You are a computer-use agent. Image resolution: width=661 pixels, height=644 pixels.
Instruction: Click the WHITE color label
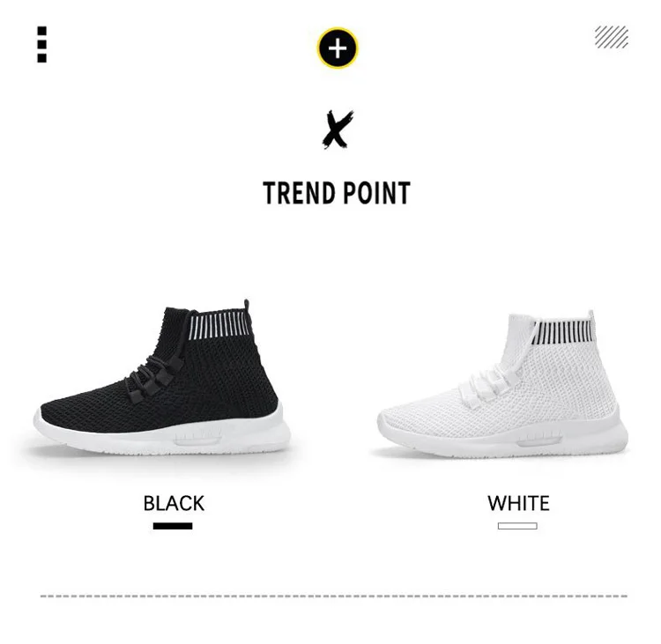[518, 503]
